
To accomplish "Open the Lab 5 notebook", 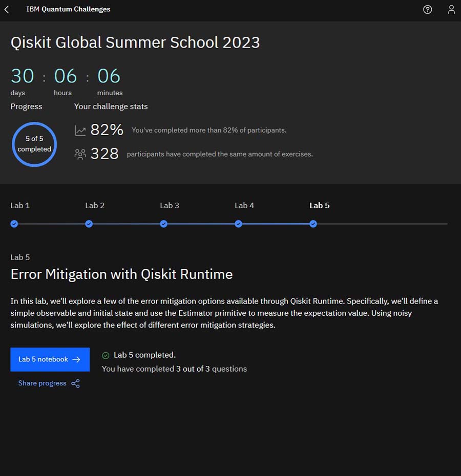I will [x=50, y=359].
